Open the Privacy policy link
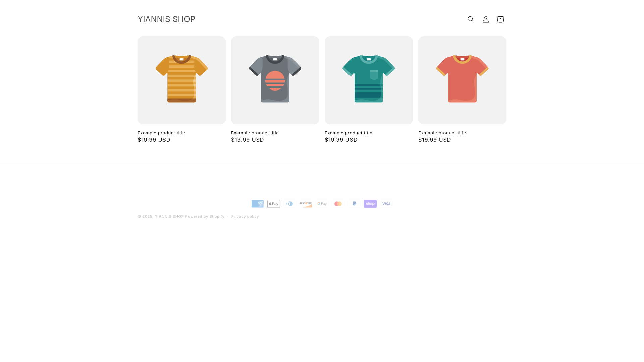 [x=245, y=216]
